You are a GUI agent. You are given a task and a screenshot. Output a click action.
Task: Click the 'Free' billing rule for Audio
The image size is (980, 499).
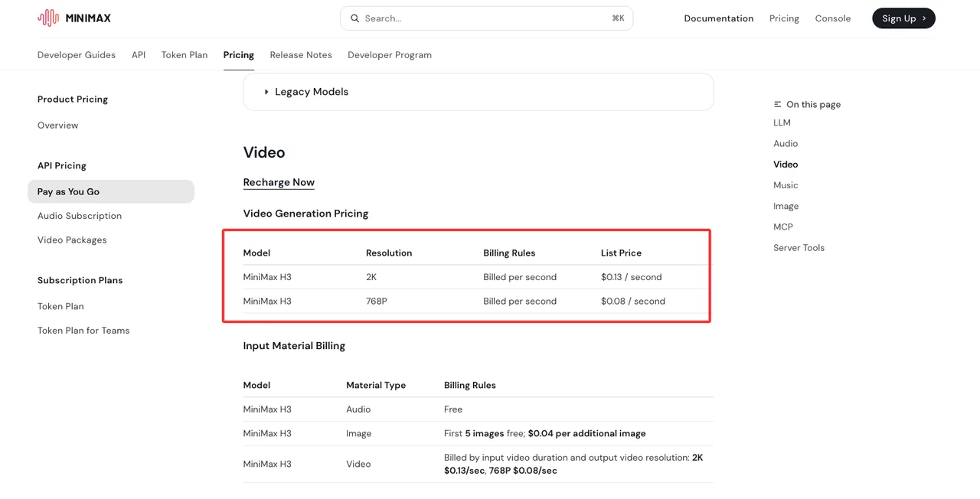453,409
